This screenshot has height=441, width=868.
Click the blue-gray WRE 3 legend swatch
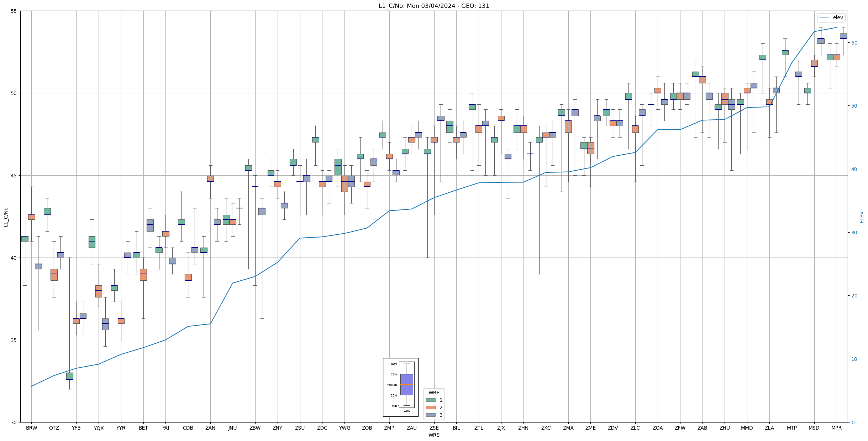pos(430,415)
